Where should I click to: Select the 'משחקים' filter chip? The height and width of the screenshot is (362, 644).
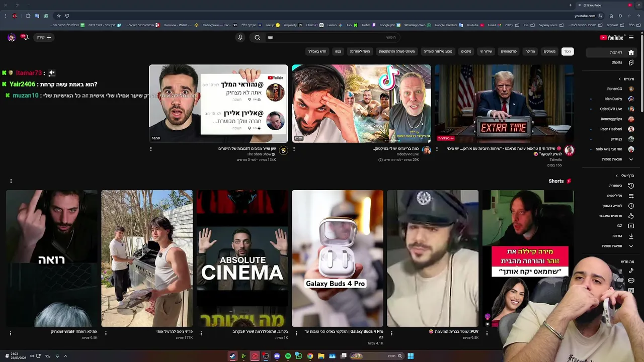coord(549,51)
